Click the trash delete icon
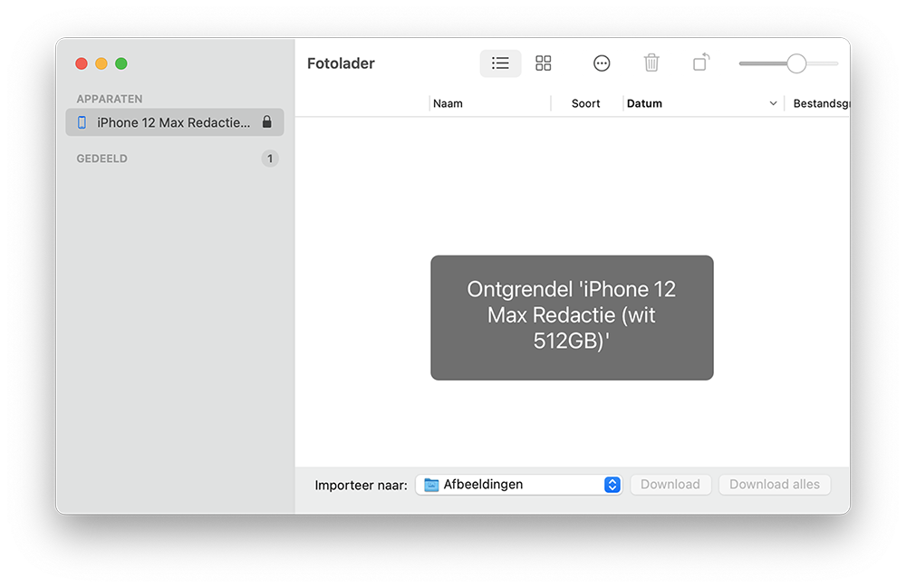906x588 pixels. pyautogui.click(x=651, y=63)
